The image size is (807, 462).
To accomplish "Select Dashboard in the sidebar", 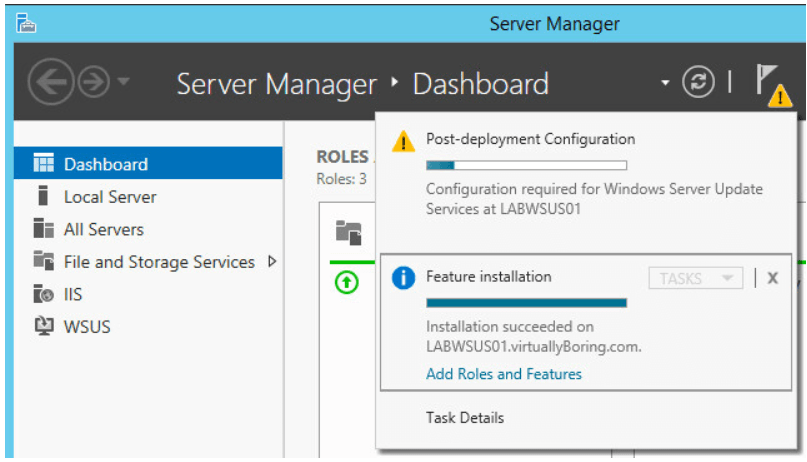I will 148,164.
